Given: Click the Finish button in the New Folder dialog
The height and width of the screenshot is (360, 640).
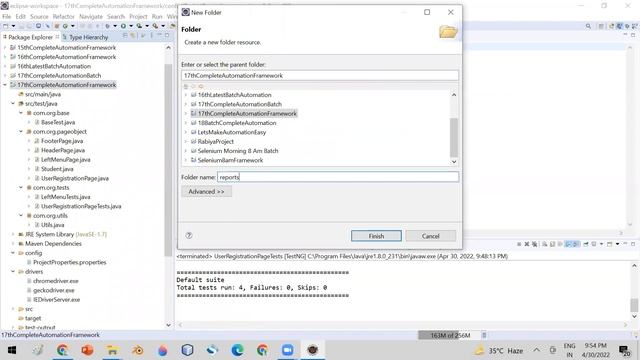Looking at the screenshot, I should point(376,236).
